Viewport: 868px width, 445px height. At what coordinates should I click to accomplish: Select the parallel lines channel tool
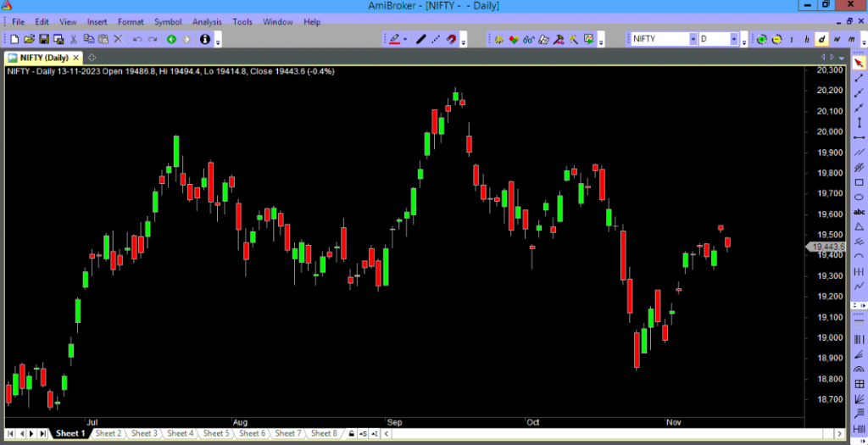pos(860,153)
